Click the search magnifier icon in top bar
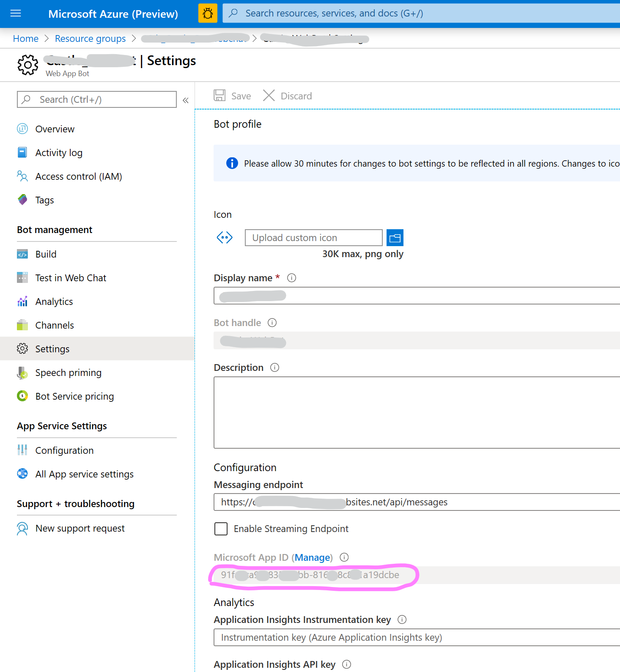The width and height of the screenshot is (620, 672). [x=233, y=13]
